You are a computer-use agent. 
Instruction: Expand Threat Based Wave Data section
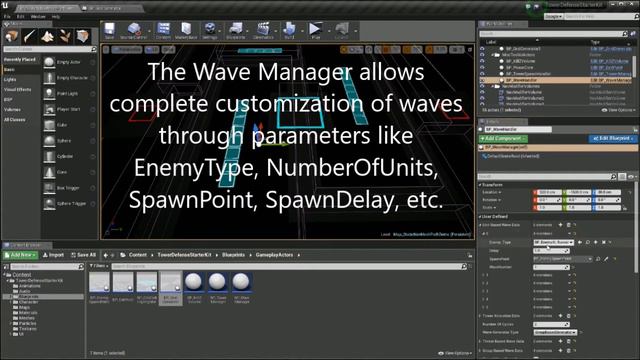480,341
